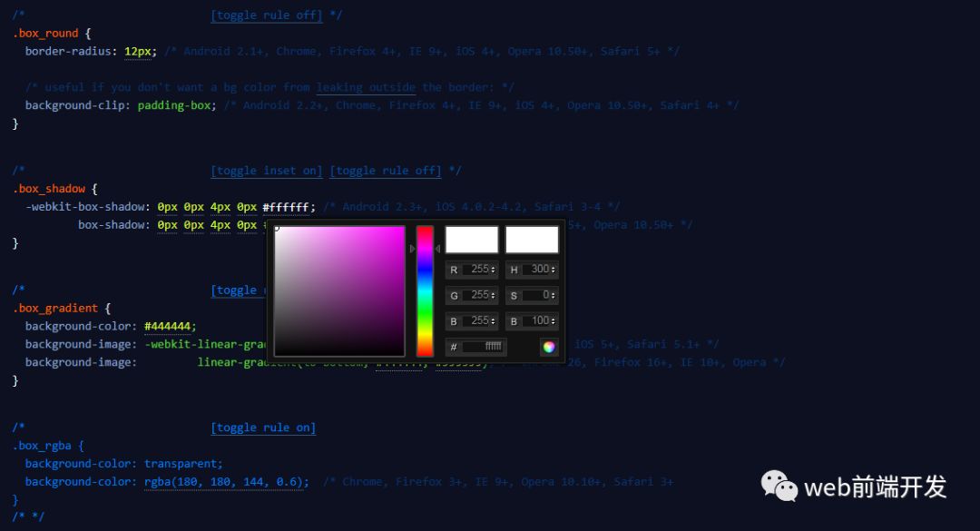980x531 pixels.
Task: Toggle inset on for box_shadow
Action: [267, 171]
